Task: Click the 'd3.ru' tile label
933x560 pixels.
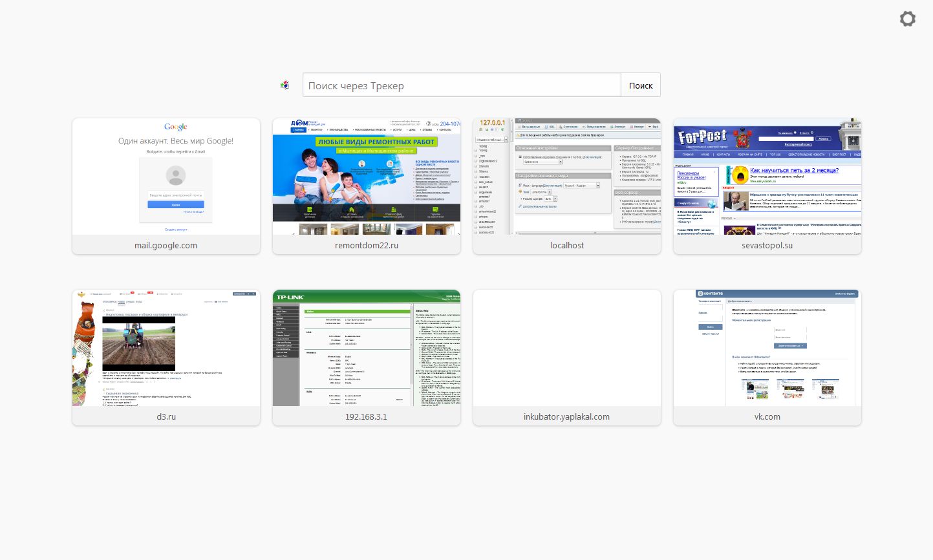Action: pyautogui.click(x=166, y=416)
